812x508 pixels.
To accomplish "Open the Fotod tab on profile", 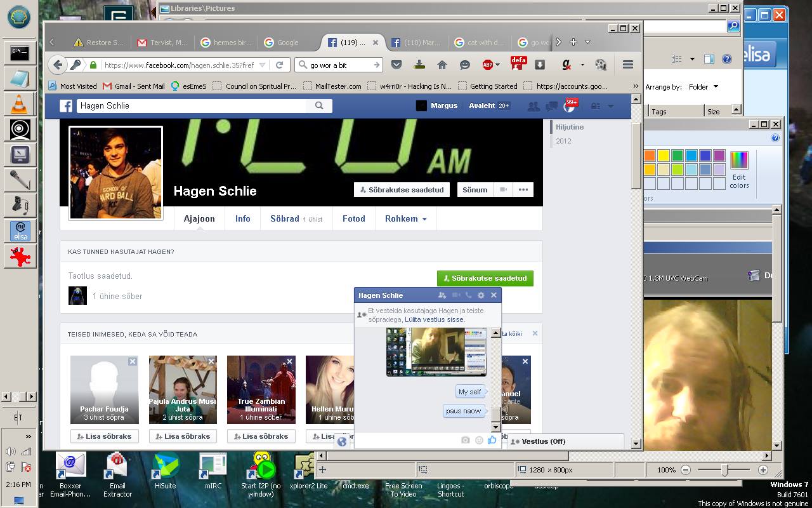I will tap(354, 218).
